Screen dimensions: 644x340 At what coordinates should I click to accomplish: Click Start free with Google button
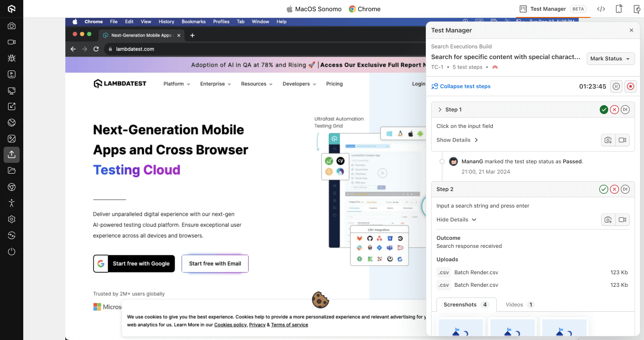pos(134,263)
